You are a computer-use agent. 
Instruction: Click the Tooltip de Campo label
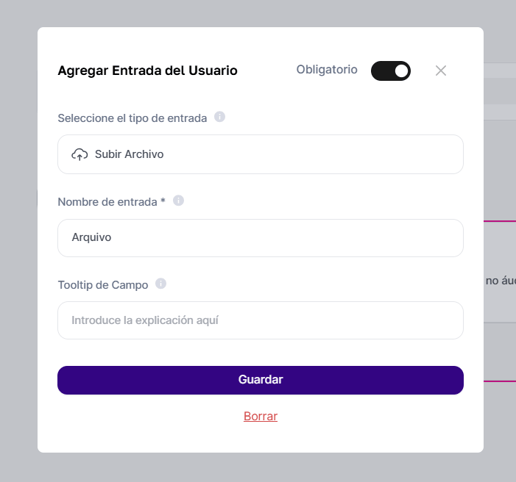pos(103,285)
